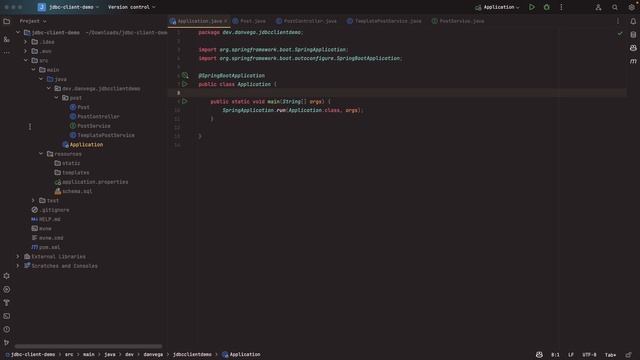Show more tool windows from the left stripe
The image size is (640, 360).
click(7, 52)
